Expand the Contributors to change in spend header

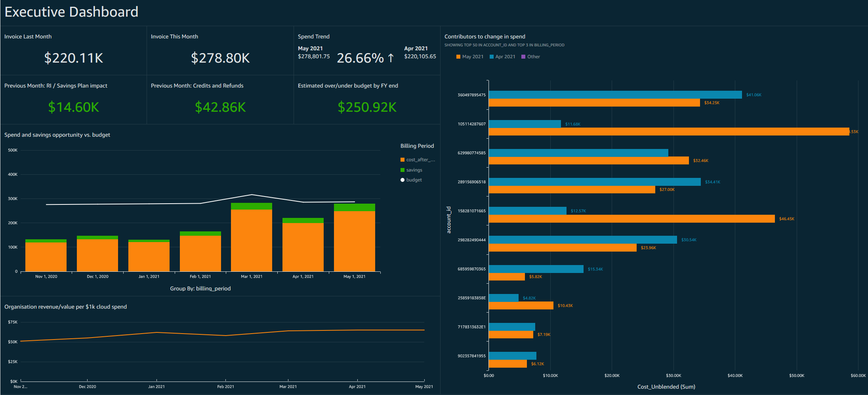pos(485,36)
